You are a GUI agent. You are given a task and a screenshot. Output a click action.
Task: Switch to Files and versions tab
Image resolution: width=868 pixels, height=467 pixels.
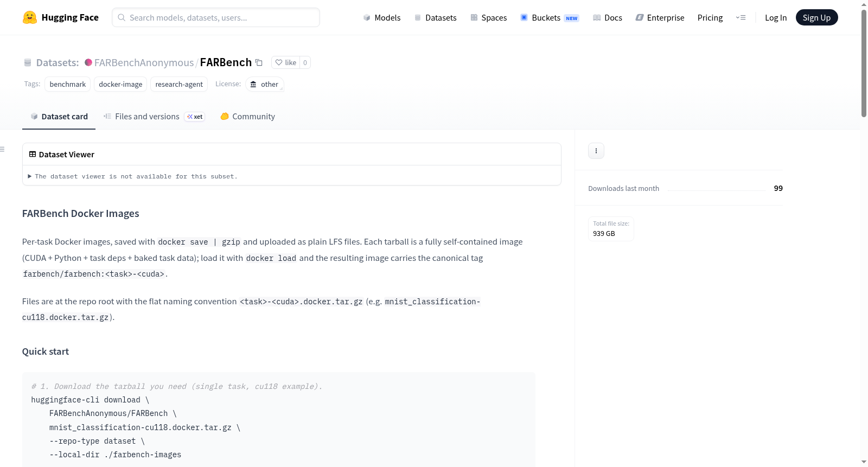[154, 117]
